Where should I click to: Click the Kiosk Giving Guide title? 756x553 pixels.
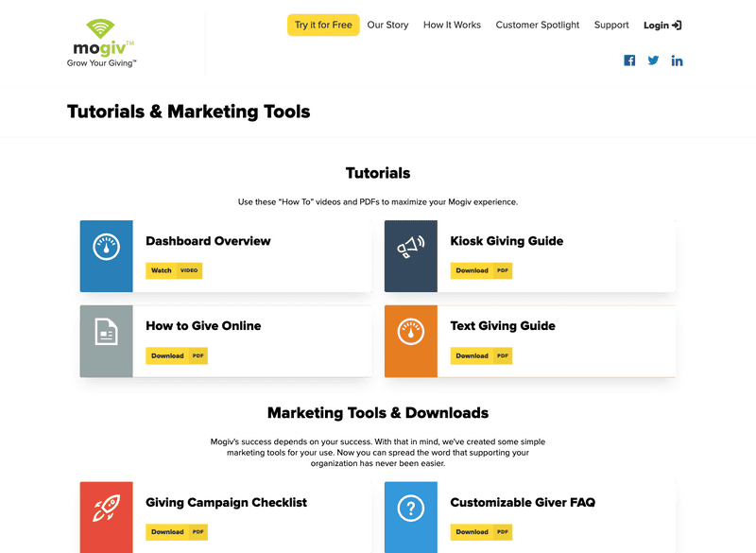507,241
